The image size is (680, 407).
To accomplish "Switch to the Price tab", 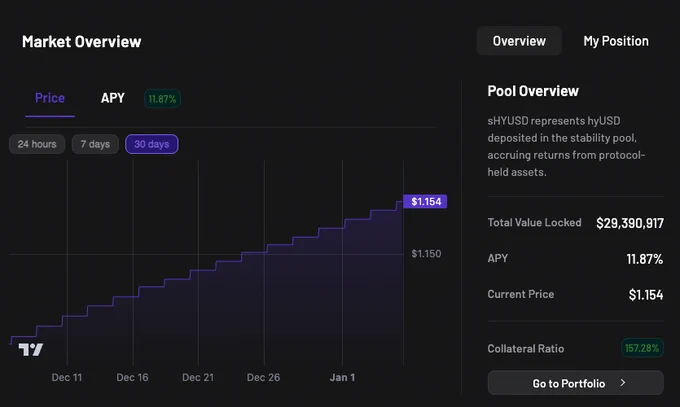I will pos(50,98).
